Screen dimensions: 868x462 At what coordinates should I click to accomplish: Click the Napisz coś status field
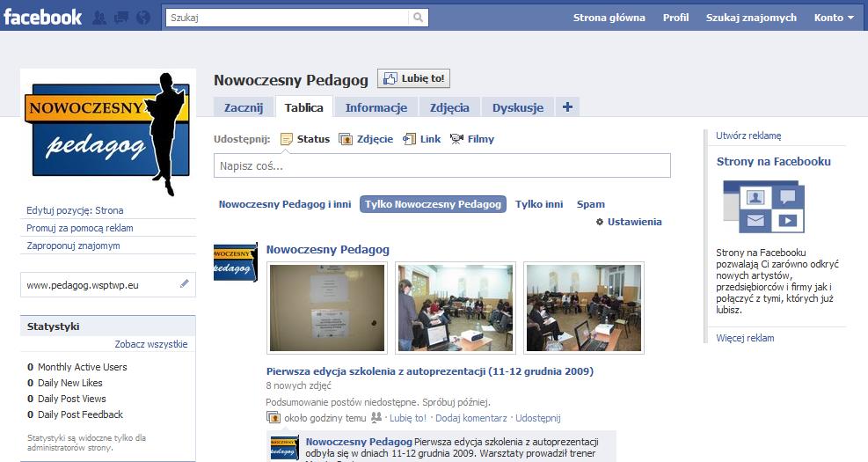click(x=441, y=165)
